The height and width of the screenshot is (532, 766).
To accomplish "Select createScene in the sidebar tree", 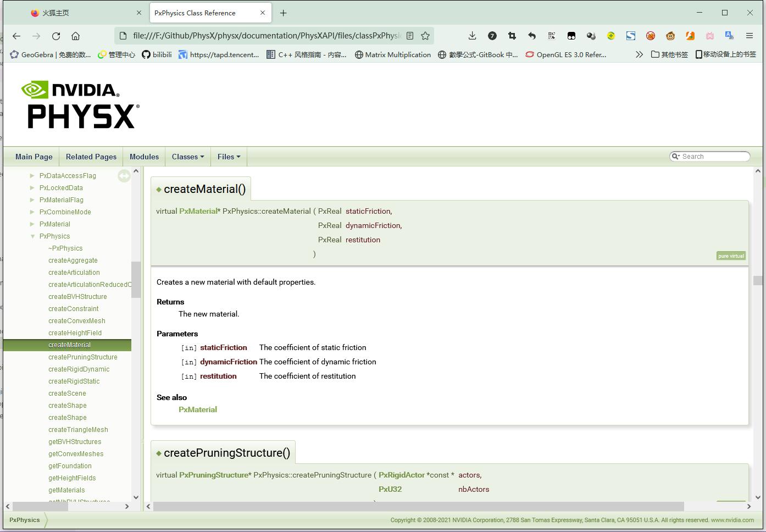I will click(x=67, y=394).
